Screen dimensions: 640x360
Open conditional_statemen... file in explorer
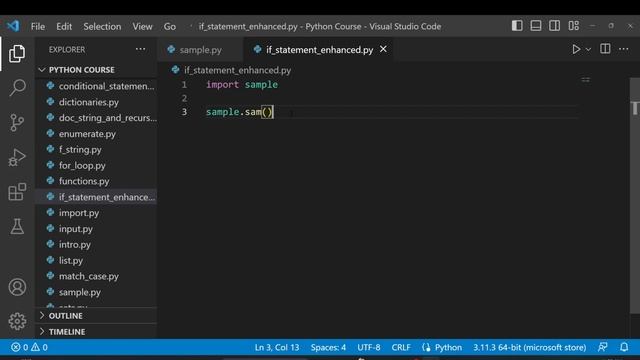[x=96, y=86]
